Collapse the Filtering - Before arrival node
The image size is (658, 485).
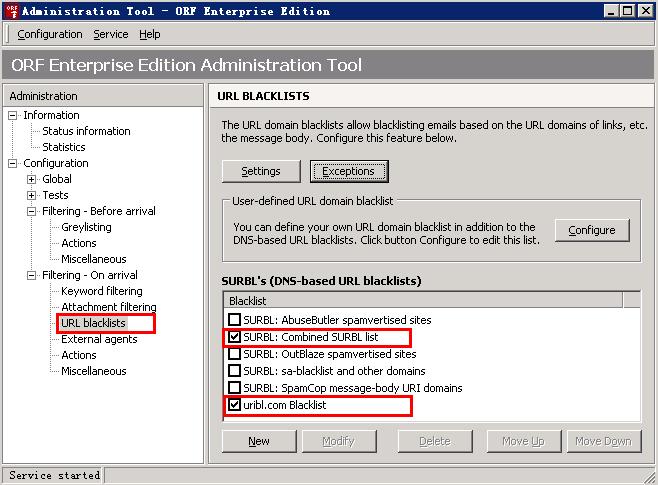32,211
